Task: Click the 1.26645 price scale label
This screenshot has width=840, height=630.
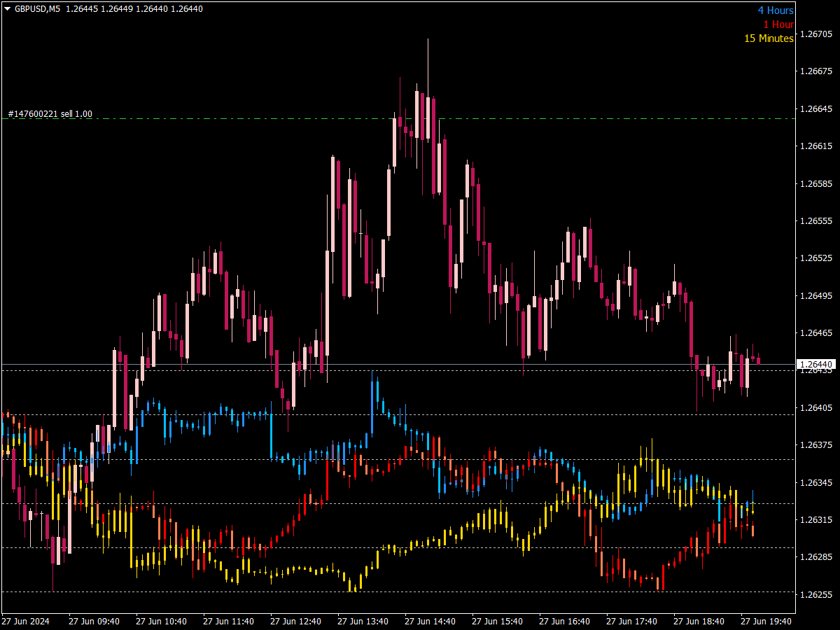Action: (815, 108)
